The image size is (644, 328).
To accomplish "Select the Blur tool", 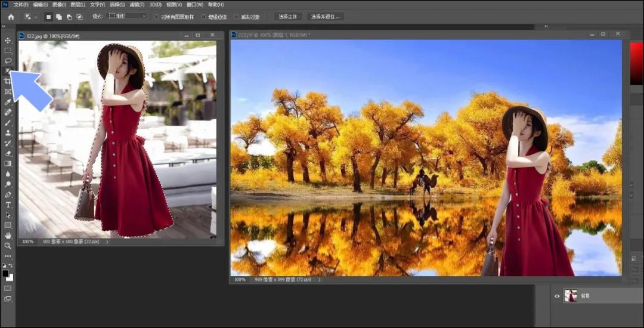I will (8, 174).
